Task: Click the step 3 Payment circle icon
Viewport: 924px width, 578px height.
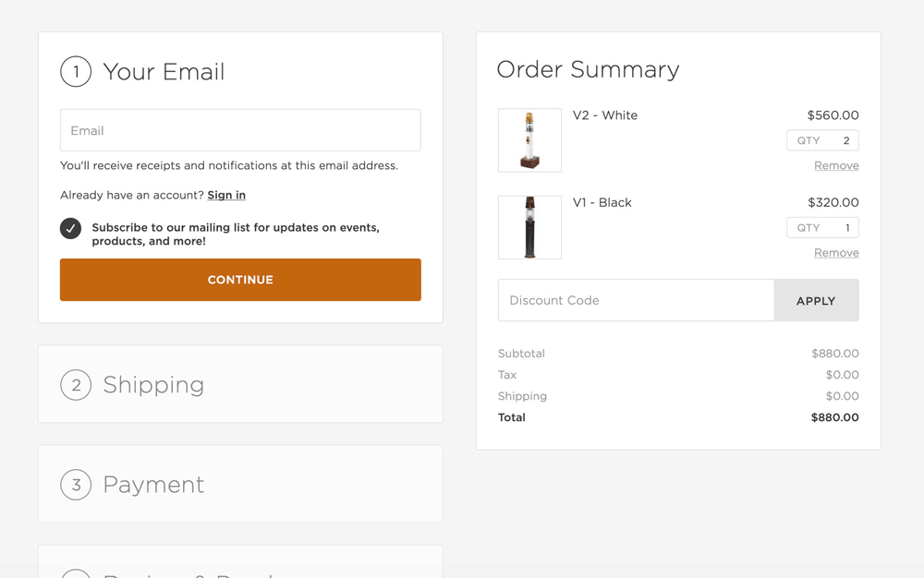Action: point(76,485)
